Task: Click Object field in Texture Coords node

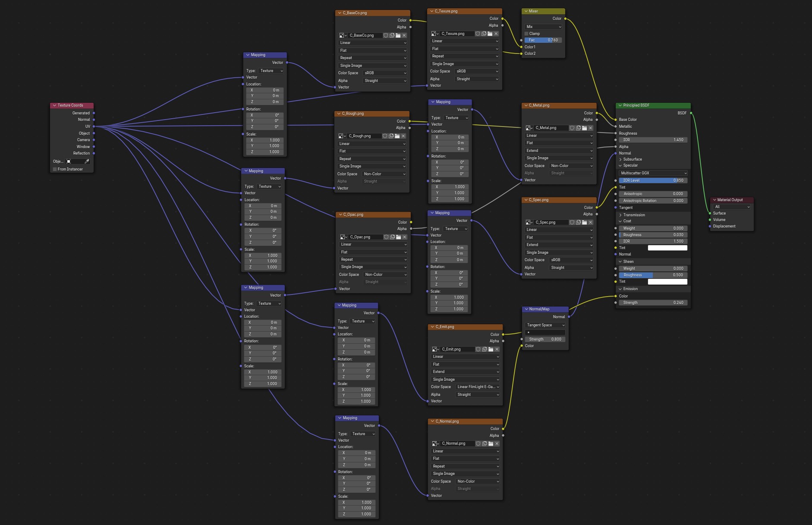Action: [x=74, y=161]
